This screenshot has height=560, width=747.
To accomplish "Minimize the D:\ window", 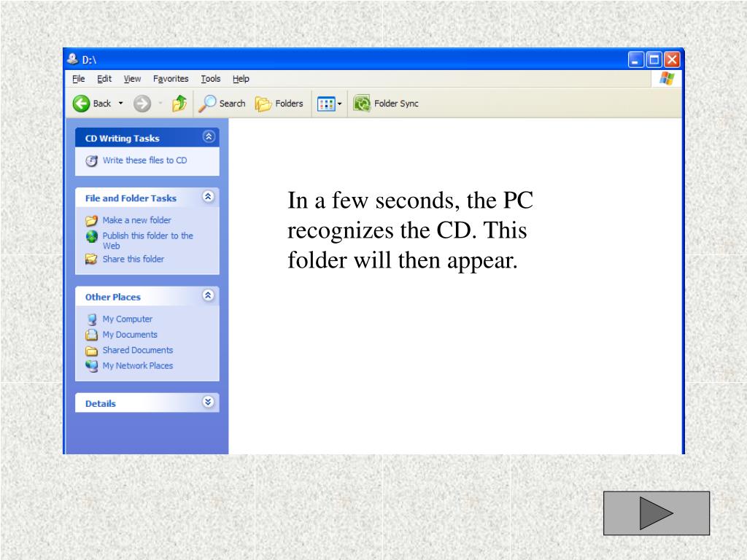I will (x=635, y=60).
